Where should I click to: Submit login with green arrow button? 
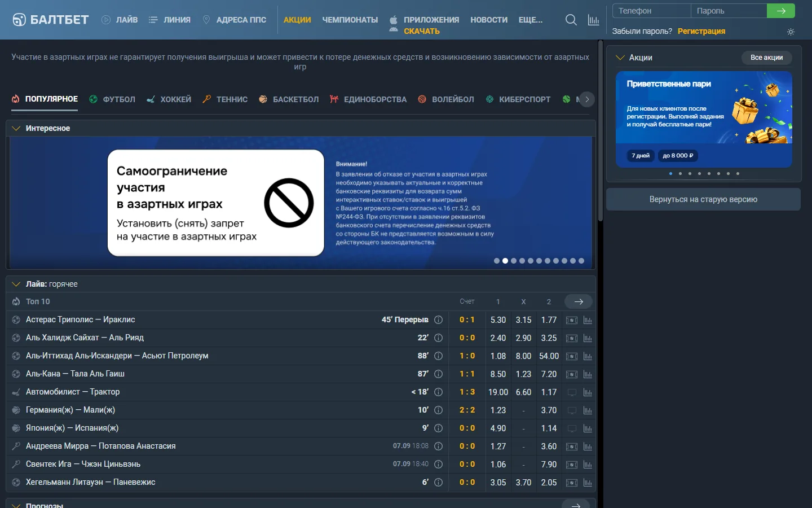pos(781,11)
